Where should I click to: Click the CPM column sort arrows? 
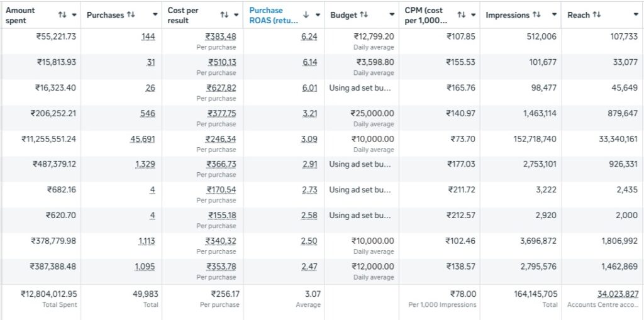tap(461, 14)
